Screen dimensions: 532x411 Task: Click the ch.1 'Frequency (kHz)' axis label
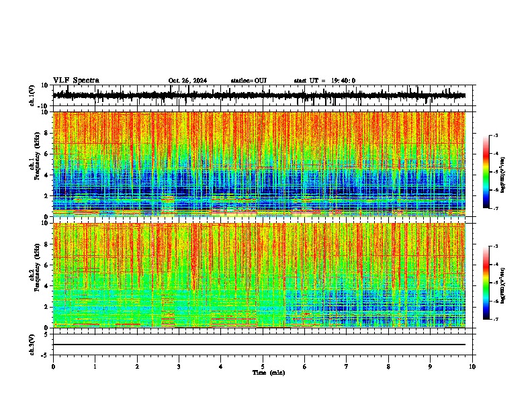[37, 156]
